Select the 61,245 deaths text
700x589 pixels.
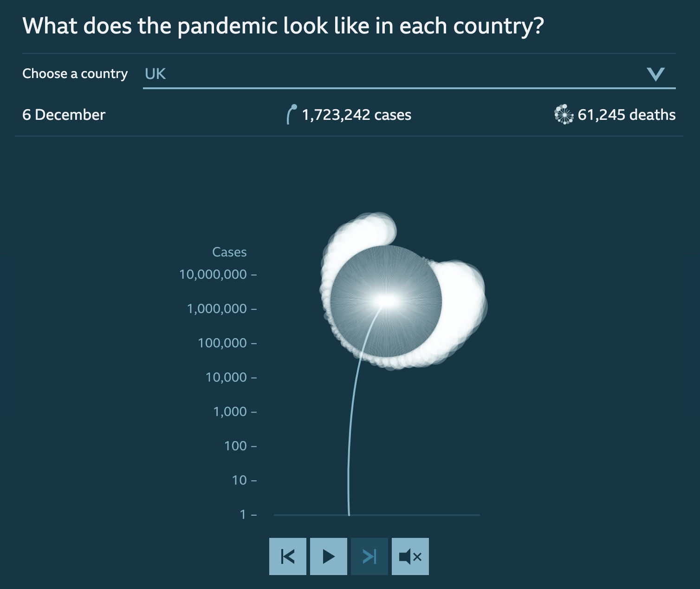[x=627, y=115]
